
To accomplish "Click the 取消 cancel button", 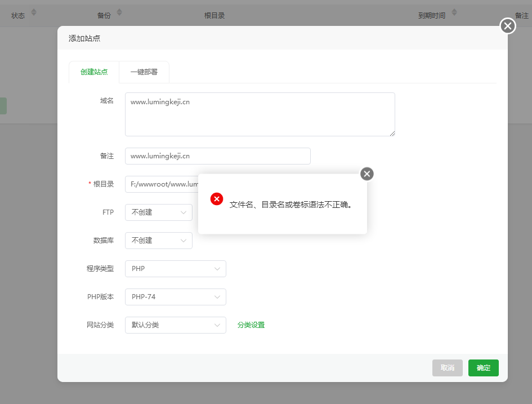I will click(447, 367).
